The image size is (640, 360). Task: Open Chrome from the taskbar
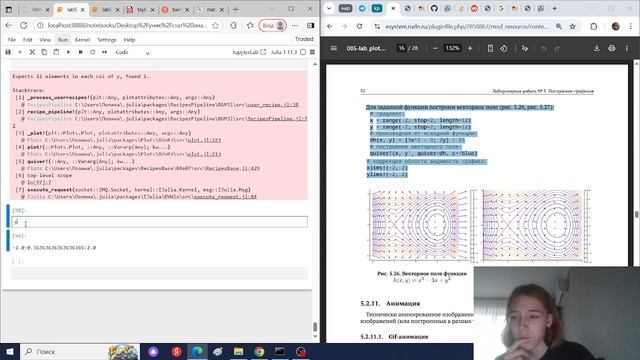(x=259, y=351)
